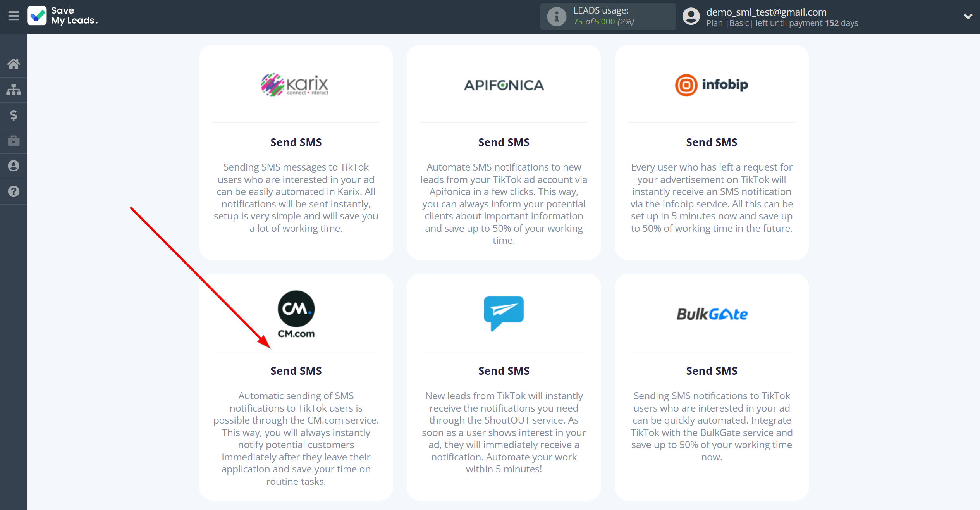Click the BulkGate description text

pos(712,426)
